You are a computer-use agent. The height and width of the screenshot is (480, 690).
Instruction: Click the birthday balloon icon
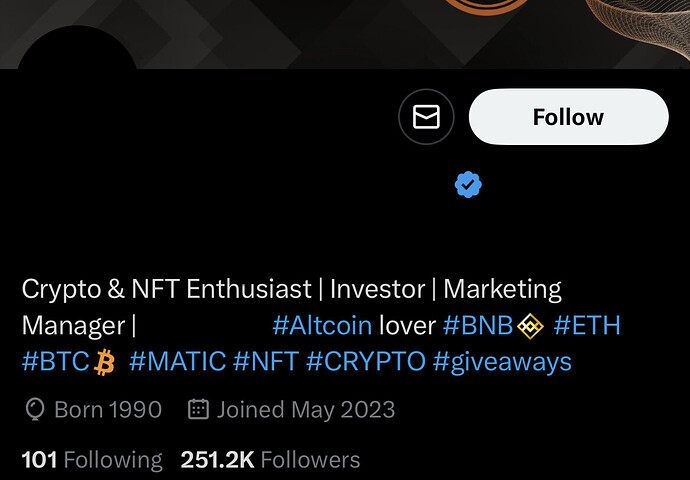pos(35,410)
